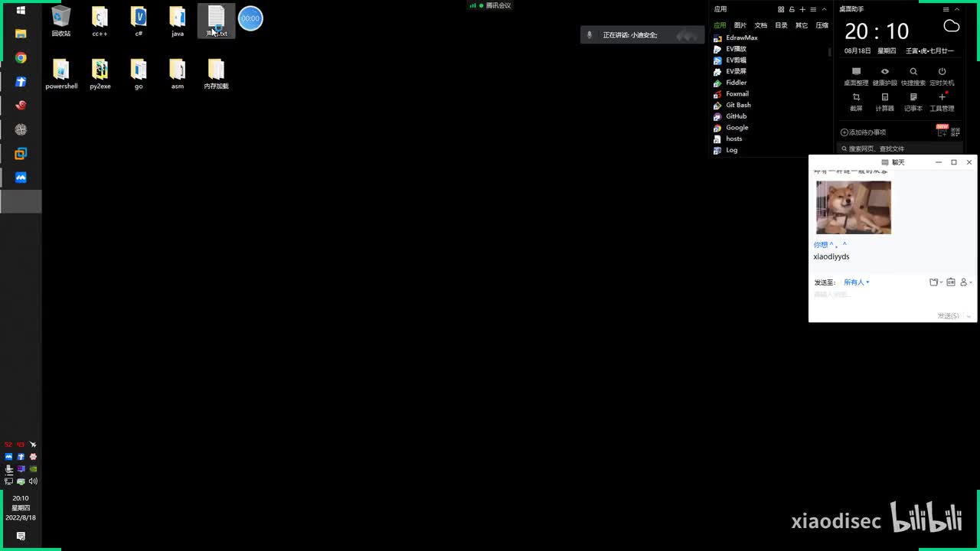Click the volume speaker tray icon

coord(33,481)
